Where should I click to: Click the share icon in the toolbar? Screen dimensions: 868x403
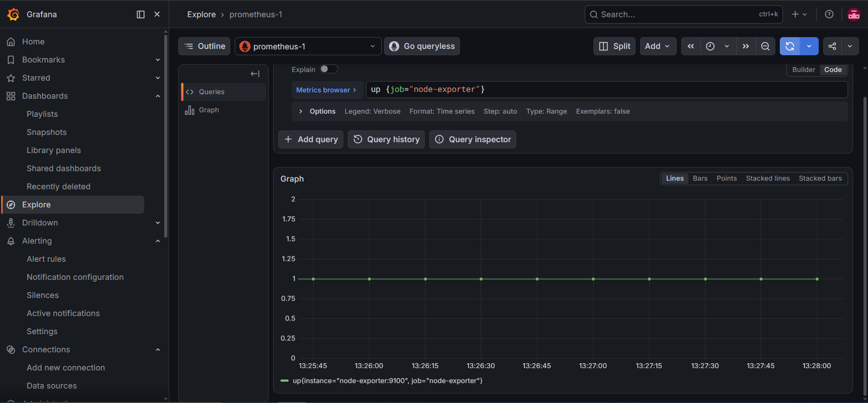pos(832,46)
